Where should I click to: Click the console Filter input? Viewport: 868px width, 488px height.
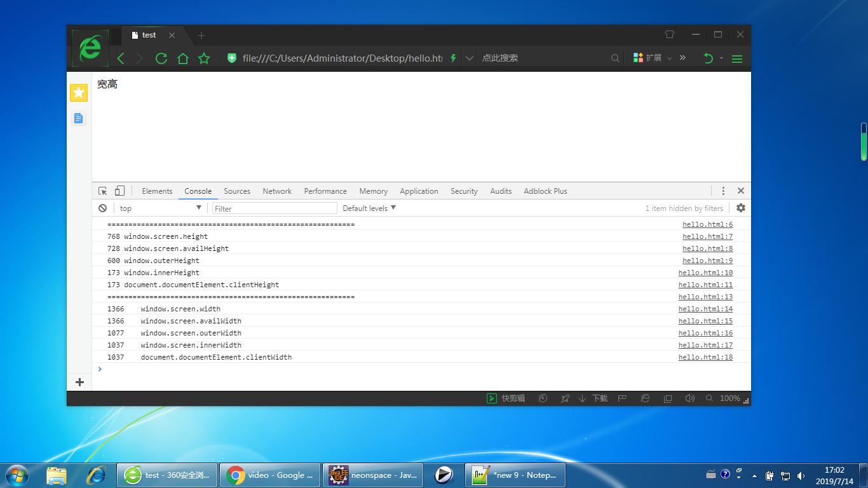275,208
